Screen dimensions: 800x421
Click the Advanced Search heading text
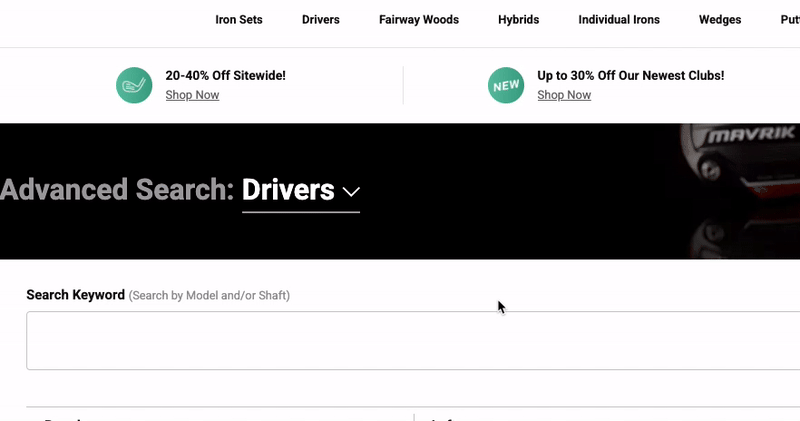coord(117,190)
